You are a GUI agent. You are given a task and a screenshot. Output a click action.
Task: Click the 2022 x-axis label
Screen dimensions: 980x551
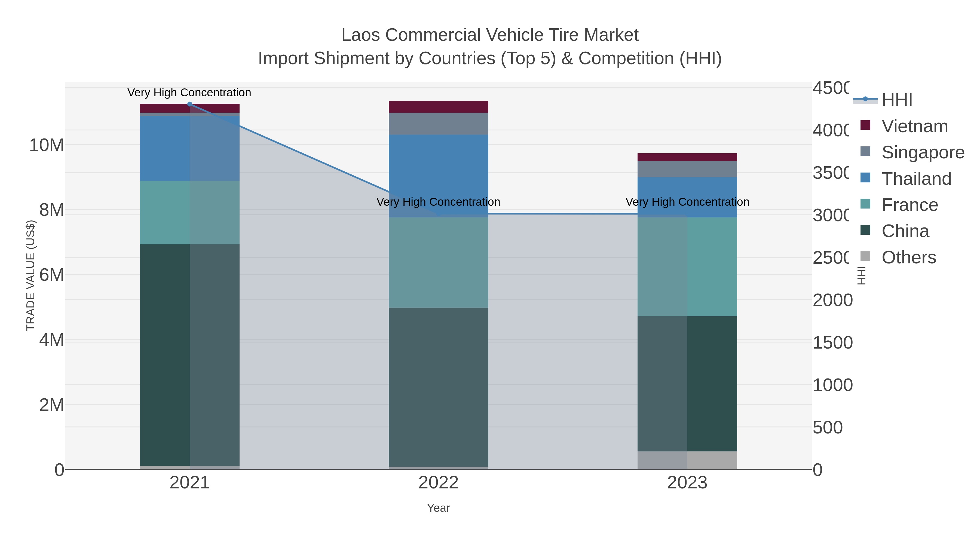438,483
